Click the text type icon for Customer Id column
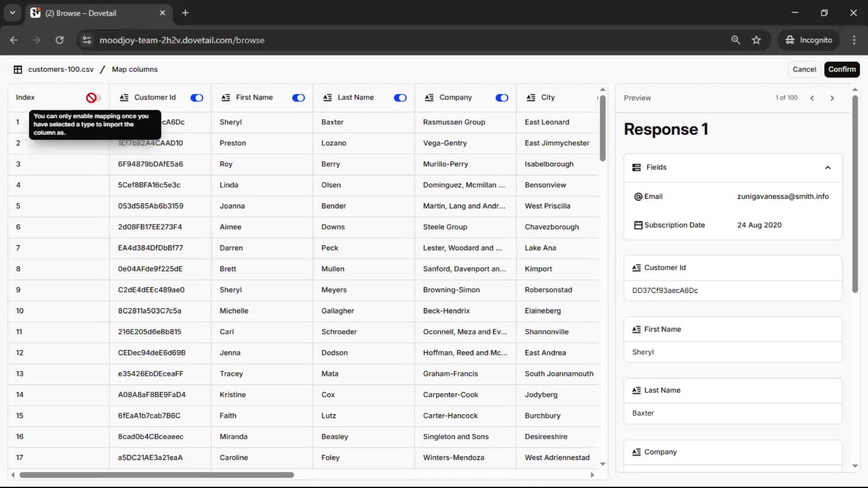Viewport: 868px width, 488px height. pos(124,98)
